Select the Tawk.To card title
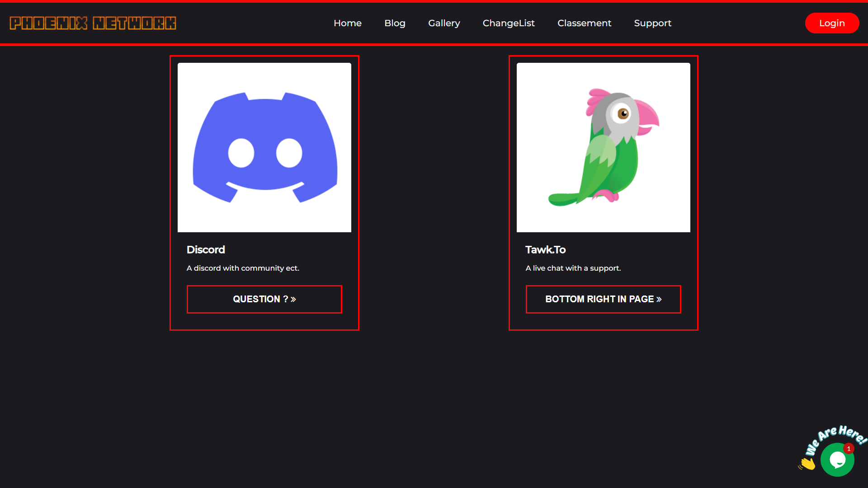Viewport: 868px width, 488px height. coord(545,249)
